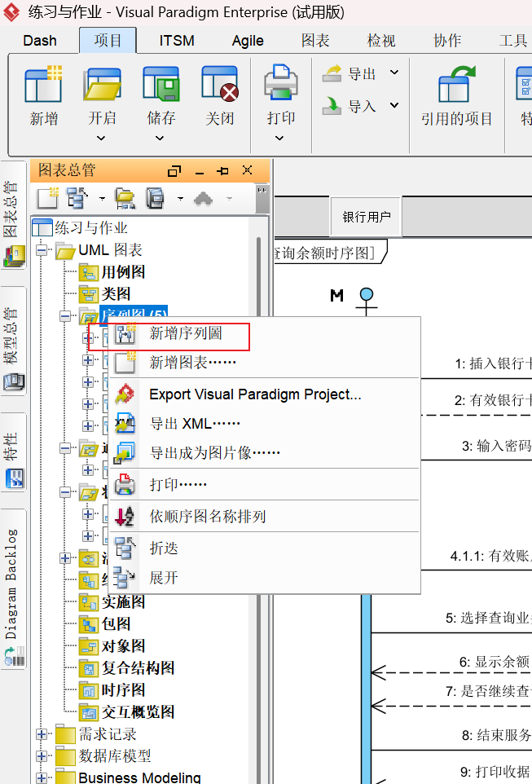This screenshot has width=532, height=784.
Task: Restore the 图表总管 panel window
Action: pos(174,171)
